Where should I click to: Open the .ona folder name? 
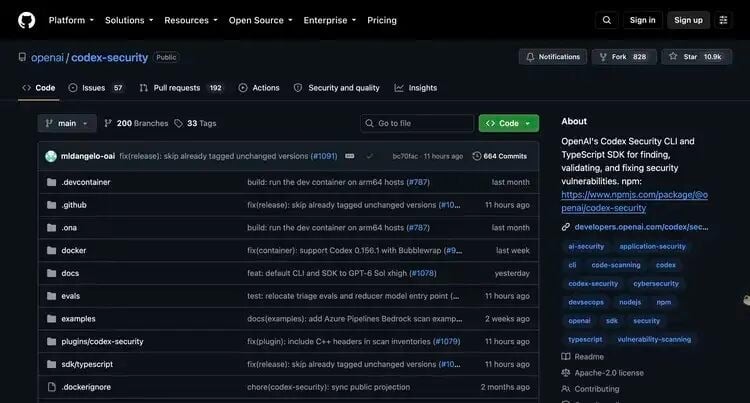(x=69, y=228)
